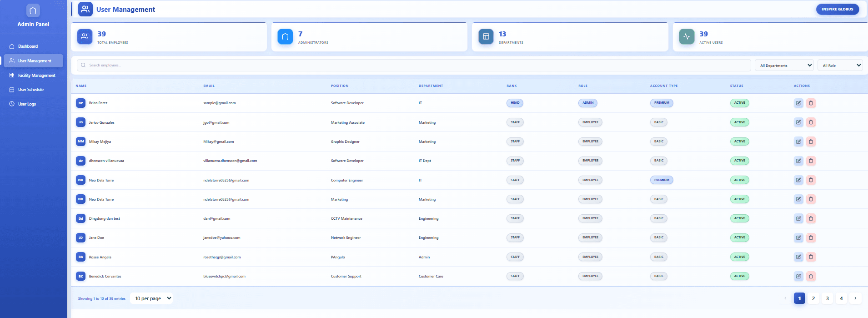The width and height of the screenshot is (868, 318).
Task: Edit Rosee Angela's user record
Action: pos(798,257)
